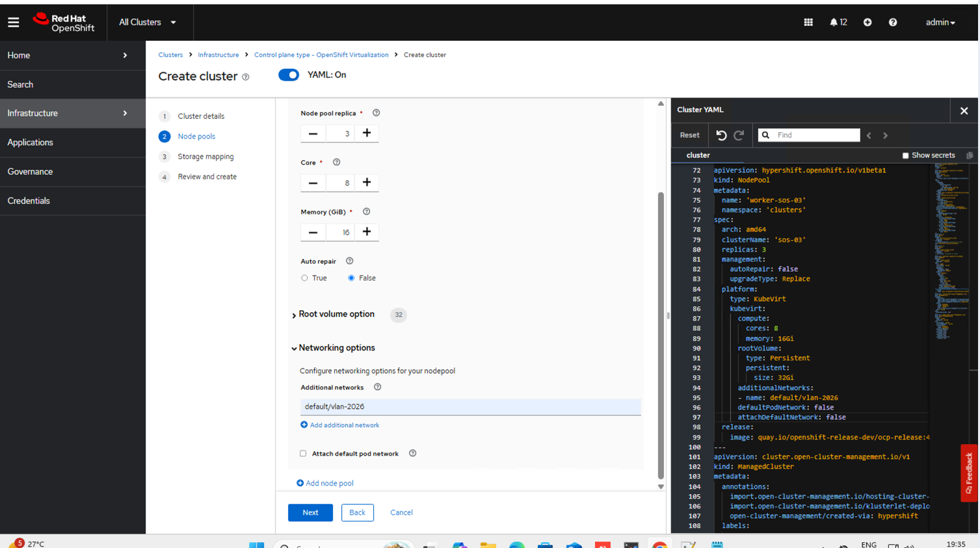This screenshot has width=980, height=548.
Task: Redo the YAML edit
Action: (739, 135)
